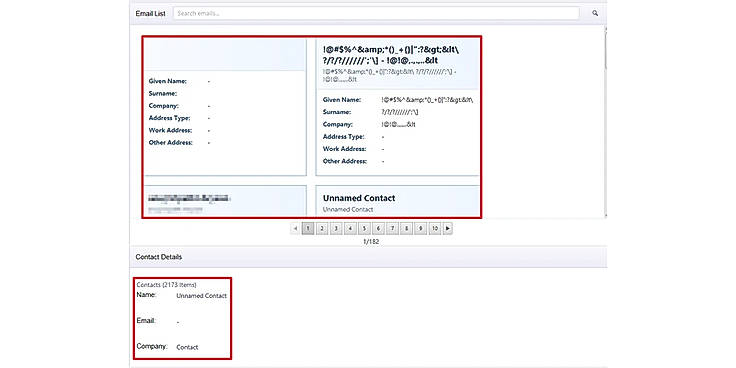The width and height of the screenshot is (736, 368).
Task: Select page 3 in pagination
Action: tap(336, 229)
